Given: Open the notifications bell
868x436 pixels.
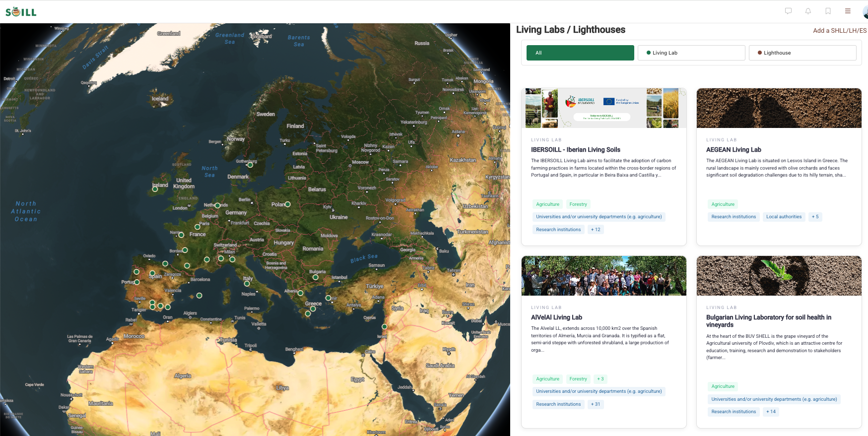Looking at the screenshot, I should [x=808, y=11].
